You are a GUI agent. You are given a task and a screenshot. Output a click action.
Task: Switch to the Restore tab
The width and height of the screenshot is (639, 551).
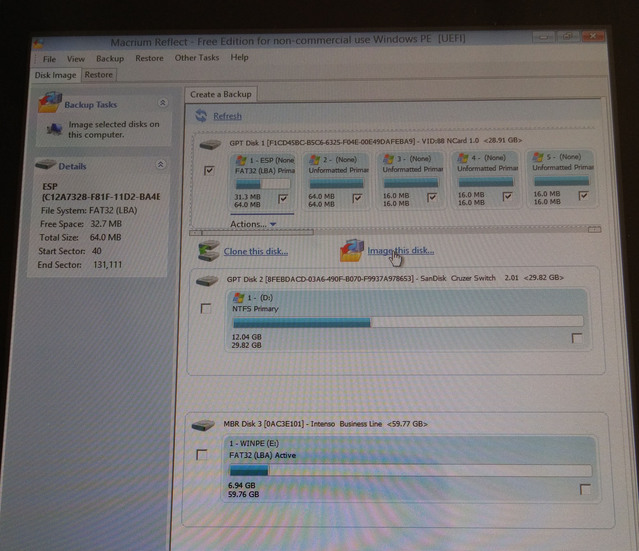[x=99, y=75]
